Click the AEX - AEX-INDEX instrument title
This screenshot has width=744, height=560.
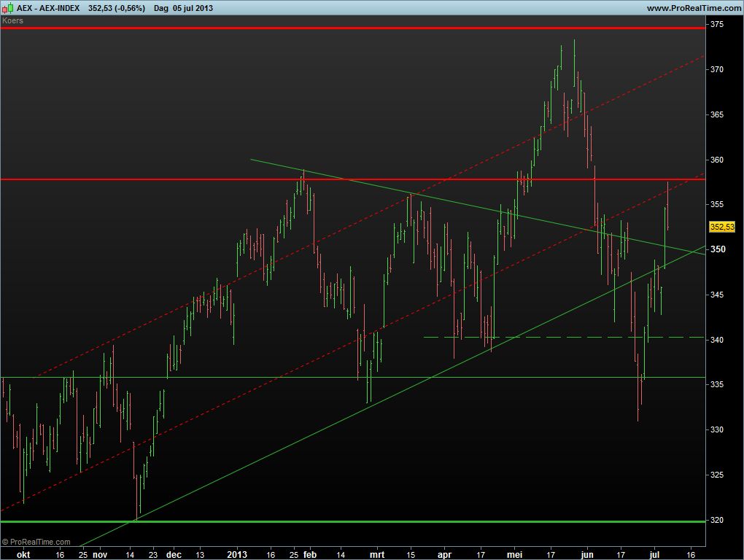(48, 7)
